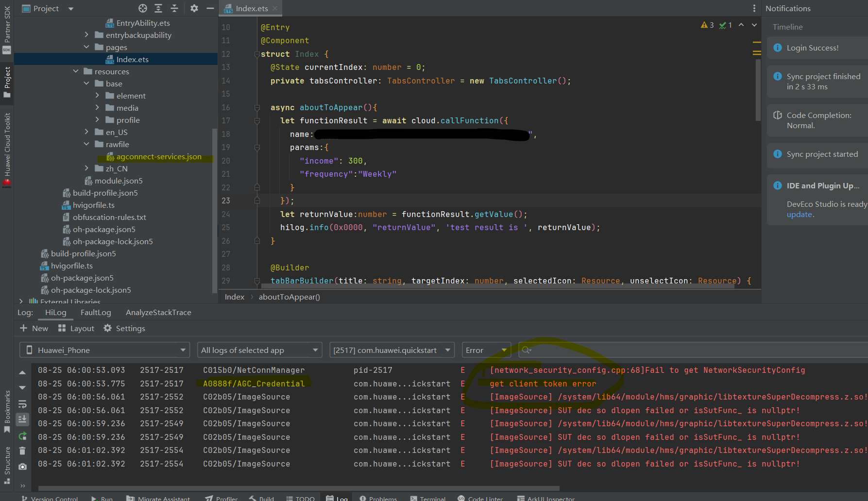Click 'Code Completion: Normal.' notification

tap(817, 120)
